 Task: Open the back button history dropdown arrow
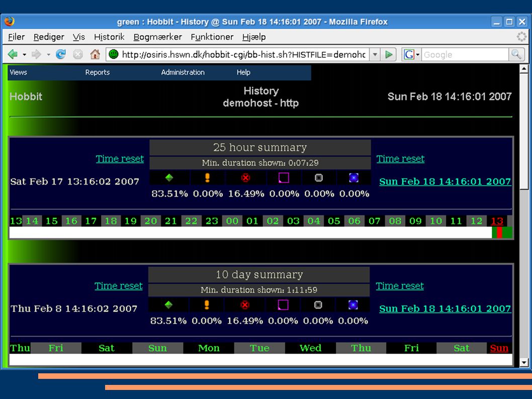click(x=25, y=54)
